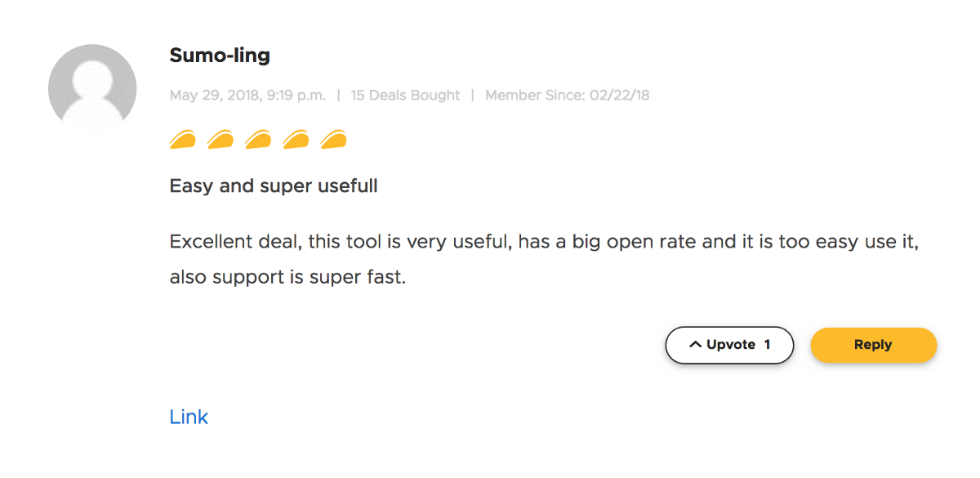Click the fourth taco rating icon
Viewport: 980px width, 478px height.
[296, 141]
